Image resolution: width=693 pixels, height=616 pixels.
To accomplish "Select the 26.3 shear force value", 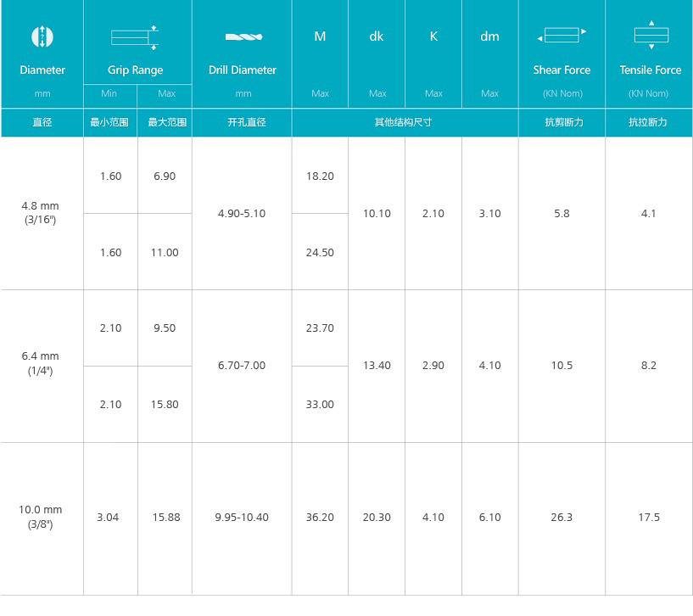I will point(562,517).
